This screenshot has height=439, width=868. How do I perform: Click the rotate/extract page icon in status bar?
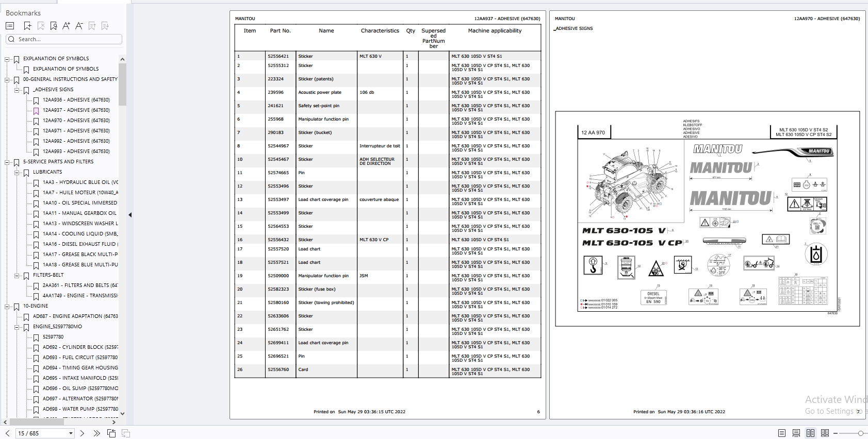pos(111,433)
